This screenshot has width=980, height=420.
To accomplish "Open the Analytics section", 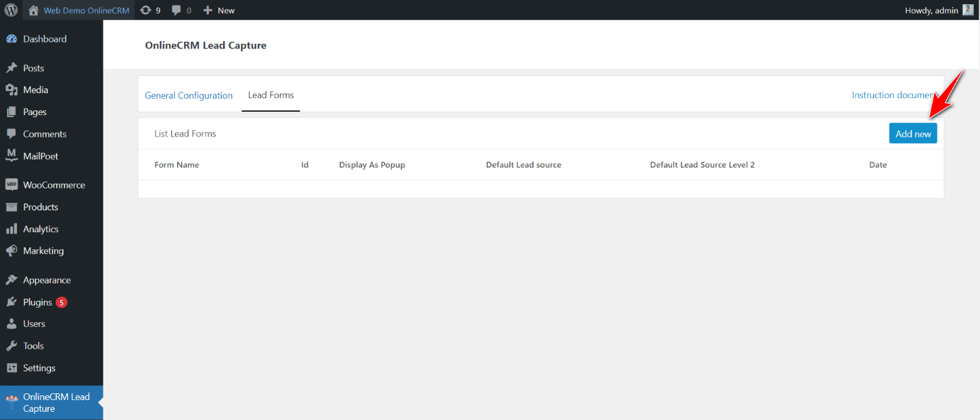I will 38,229.
